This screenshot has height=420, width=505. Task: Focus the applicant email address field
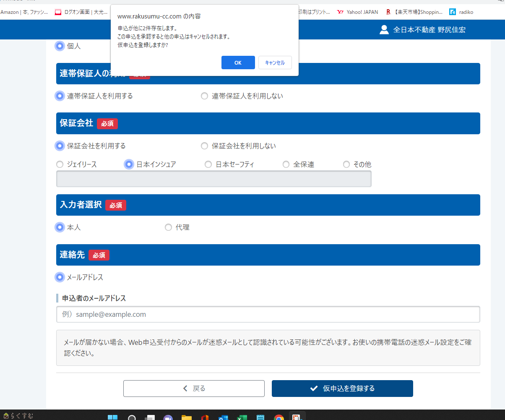click(268, 314)
